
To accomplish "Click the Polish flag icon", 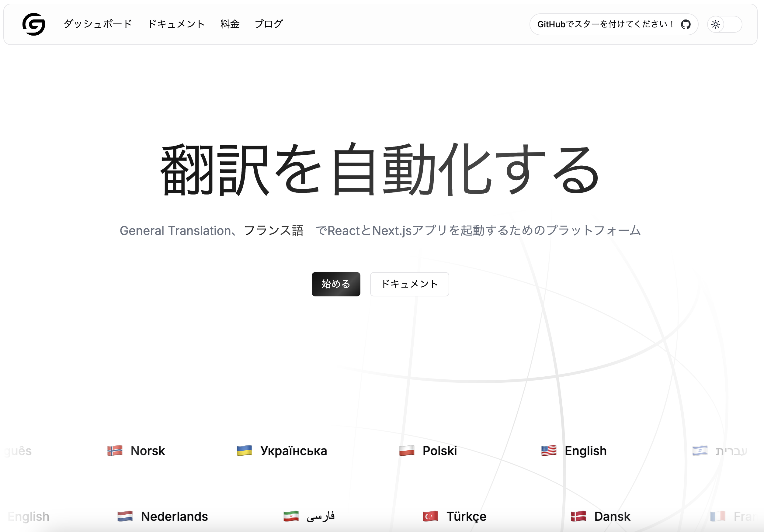I will pyautogui.click(x=407, y=451).
